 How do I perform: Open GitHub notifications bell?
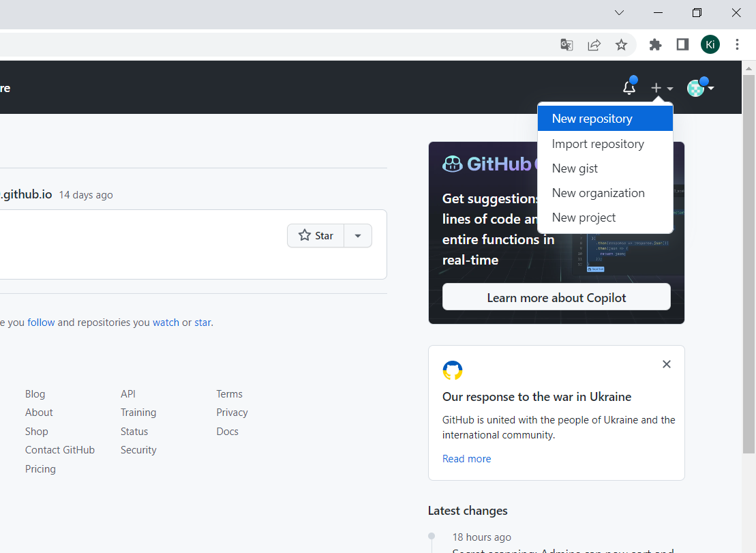click(628, 87)
